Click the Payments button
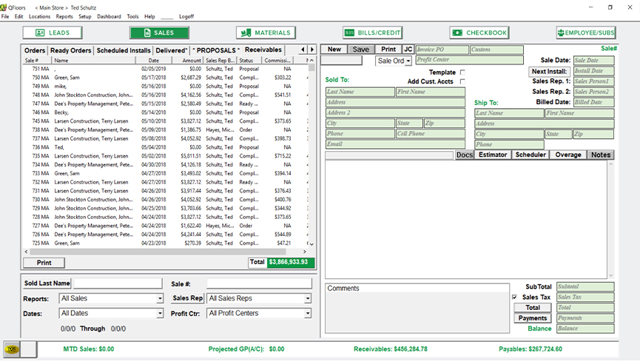 point(533,318)
